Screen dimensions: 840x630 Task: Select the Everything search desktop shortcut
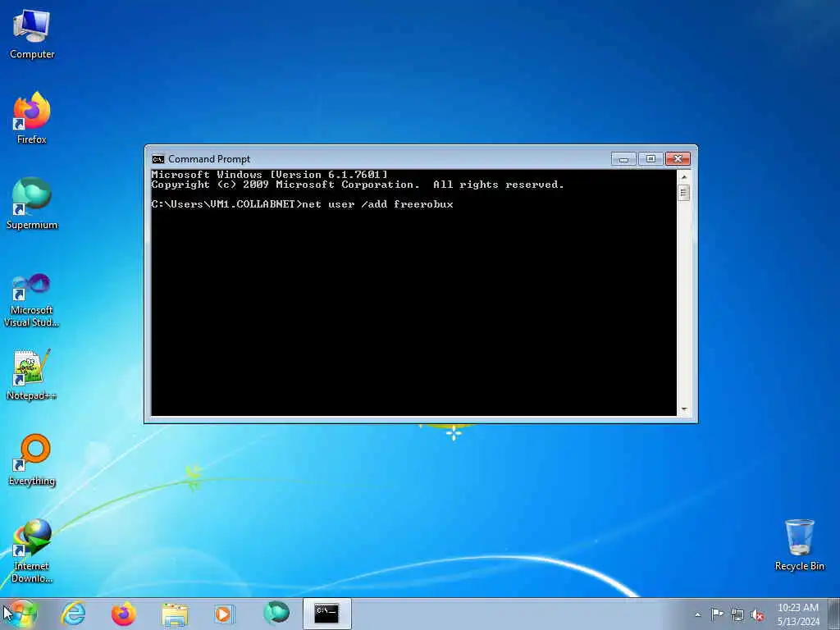click(32, 459)
